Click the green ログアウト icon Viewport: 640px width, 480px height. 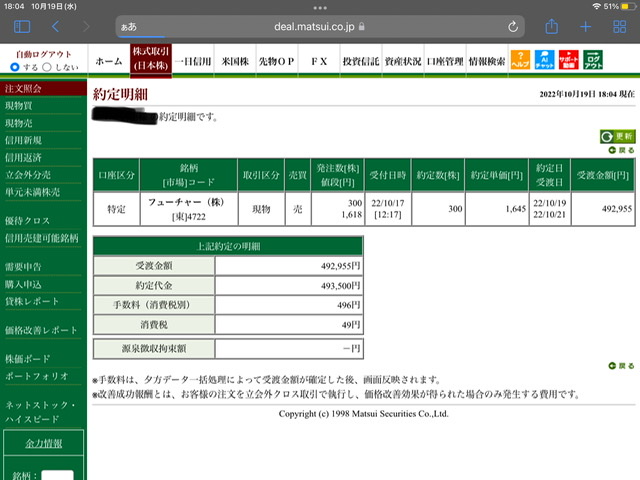pyautogui.click(x=593, y=60)
